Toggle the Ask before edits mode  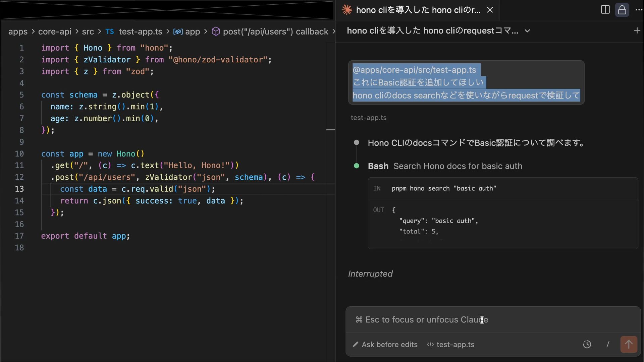pyautogui.click(x=385, y=345)
